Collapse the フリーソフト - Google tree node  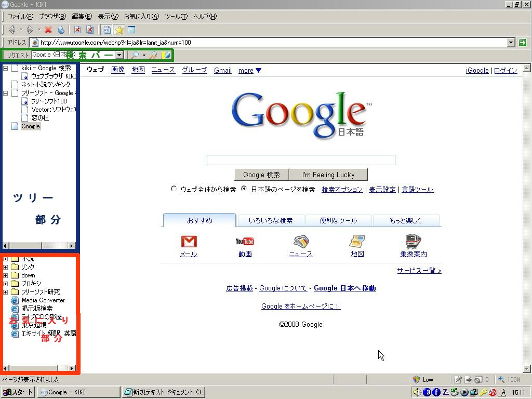pos(5,93)
